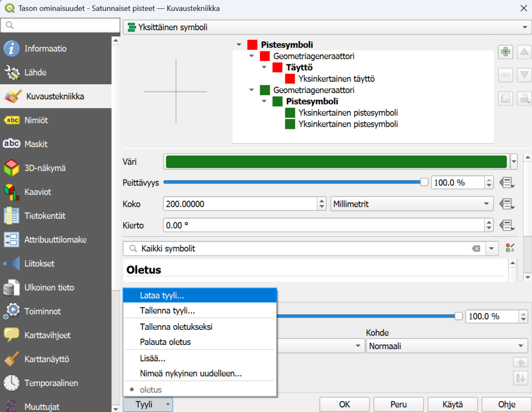532x412 pixels.
Task: Open the Informaatio tab icon
Action: (x=11, y=49)
